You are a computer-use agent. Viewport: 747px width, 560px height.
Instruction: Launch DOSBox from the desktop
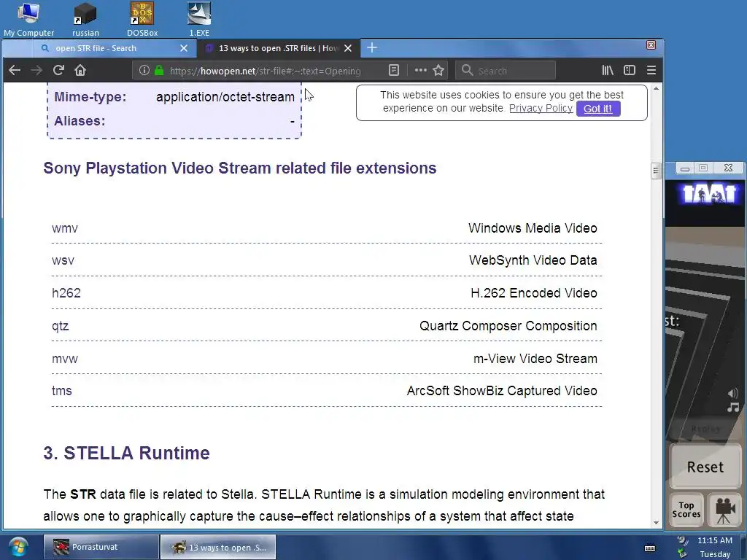[142, 20]
